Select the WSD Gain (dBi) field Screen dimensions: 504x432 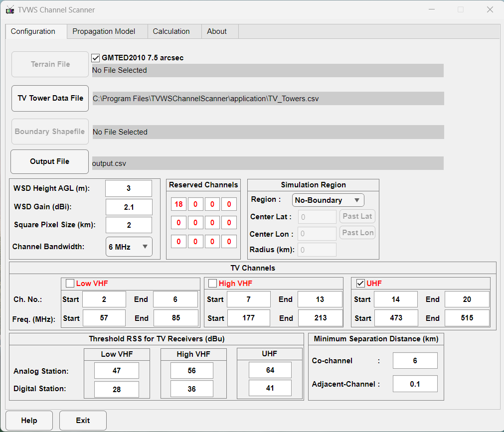[x=129, y=207]
